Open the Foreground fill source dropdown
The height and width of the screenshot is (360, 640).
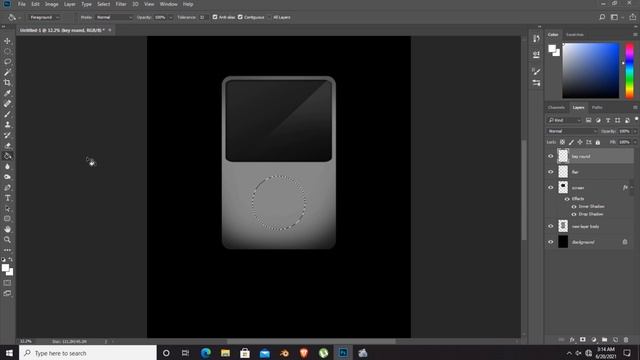[44, 17]
